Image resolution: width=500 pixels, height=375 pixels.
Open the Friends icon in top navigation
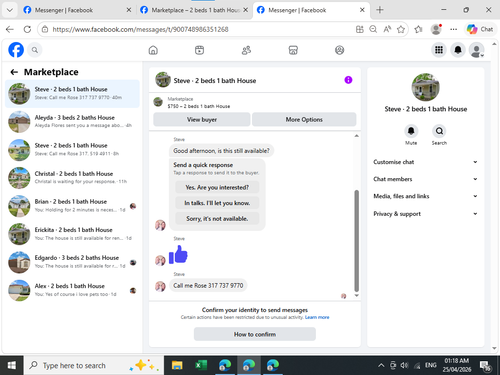tap(246, 50)
